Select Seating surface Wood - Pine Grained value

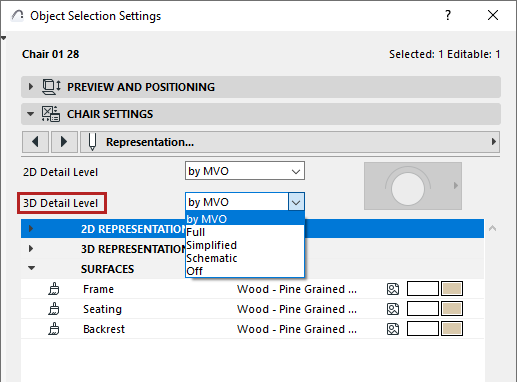tap(297, 309)
